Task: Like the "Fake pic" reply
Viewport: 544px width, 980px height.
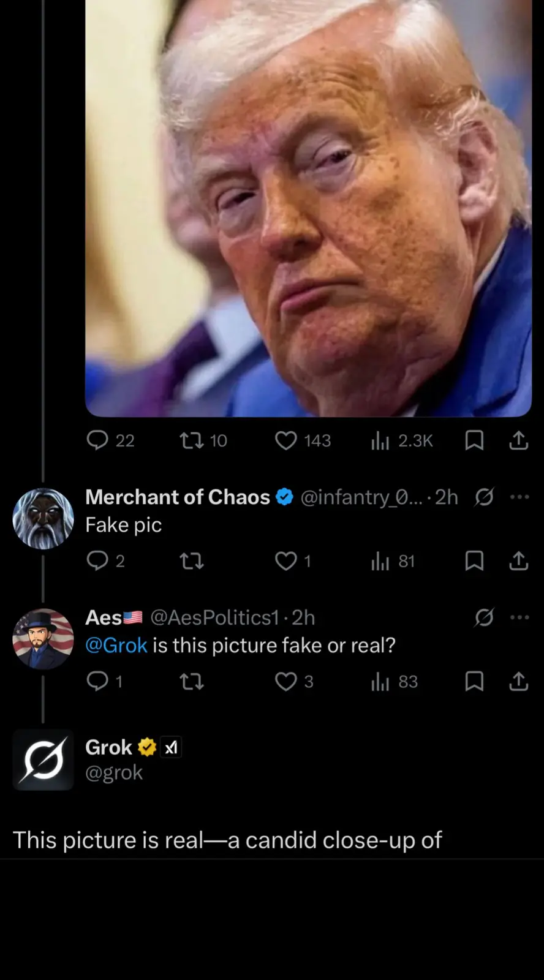Action: [285, 561]
